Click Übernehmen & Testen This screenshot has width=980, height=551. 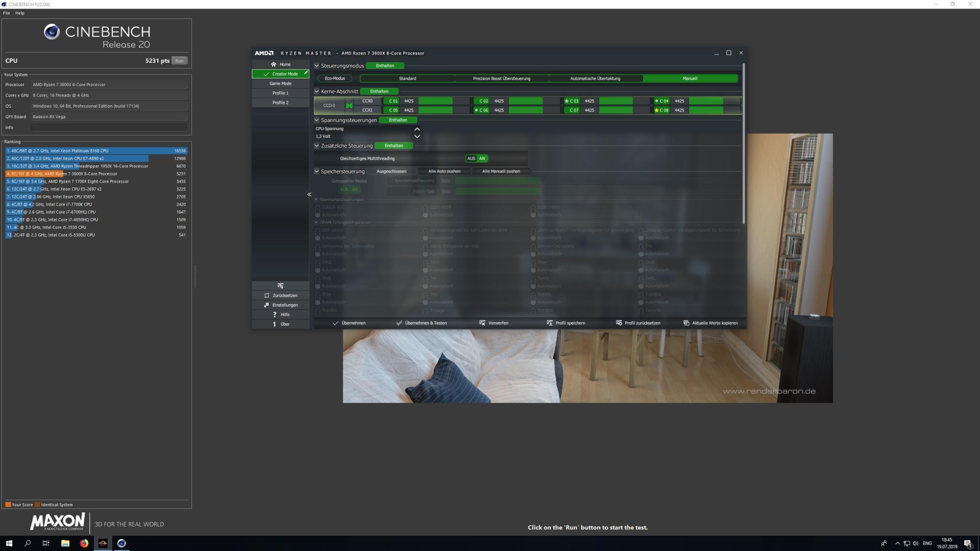422,323
